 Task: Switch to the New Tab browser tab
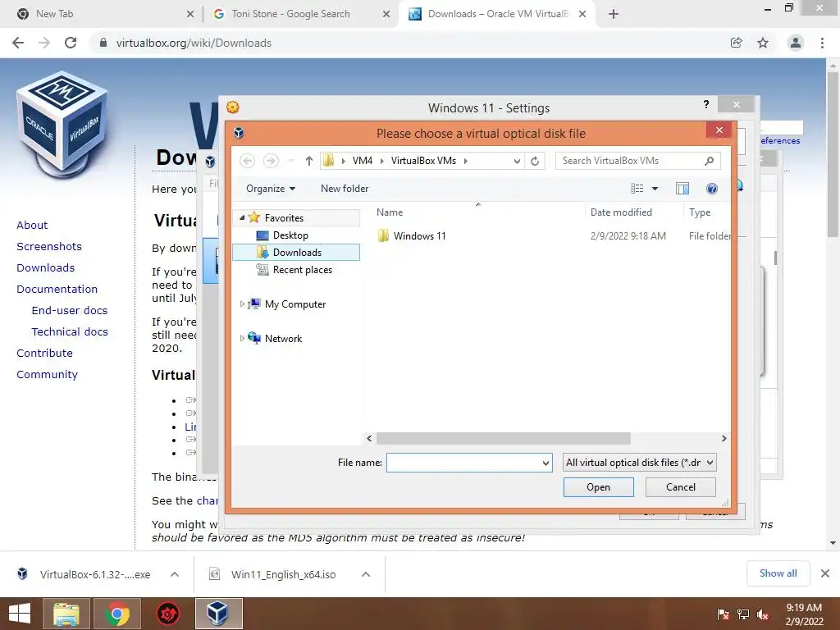(x=102, y=14)
